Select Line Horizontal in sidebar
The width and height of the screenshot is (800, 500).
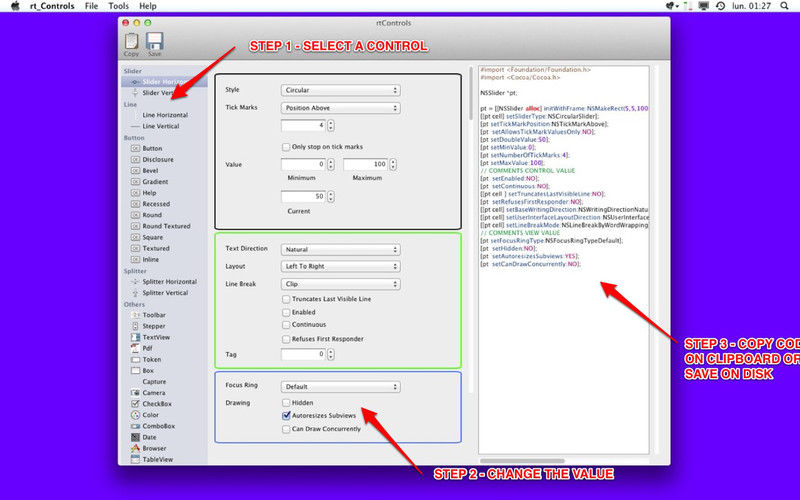coord(164,115)
